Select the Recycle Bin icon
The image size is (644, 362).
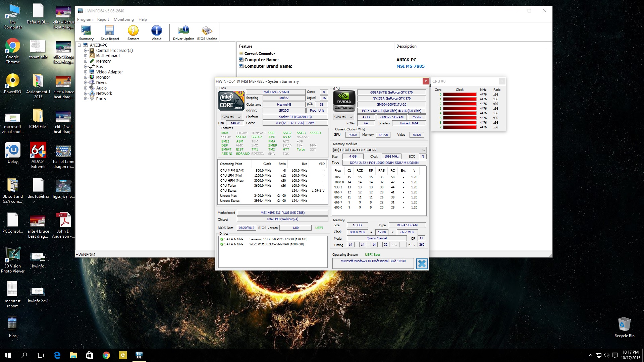click(624, 327)
